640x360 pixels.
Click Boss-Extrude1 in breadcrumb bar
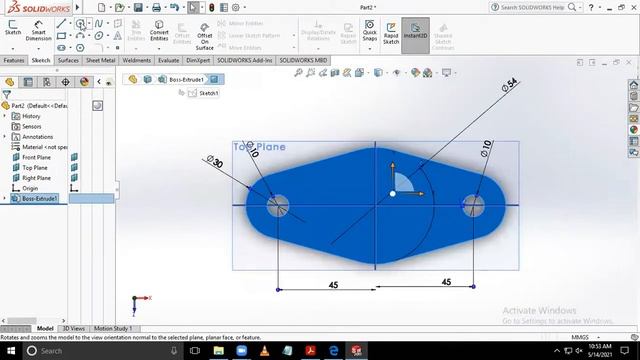[x=186, y=80]
